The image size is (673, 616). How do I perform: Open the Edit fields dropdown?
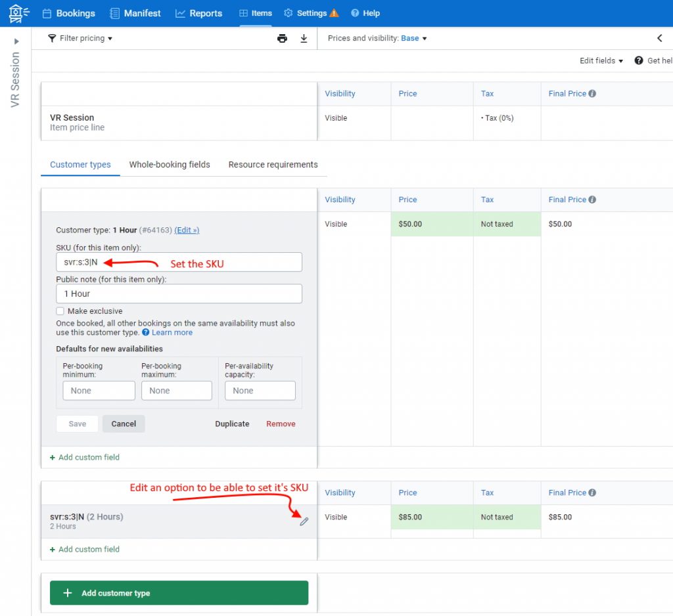tap(601, 60)
